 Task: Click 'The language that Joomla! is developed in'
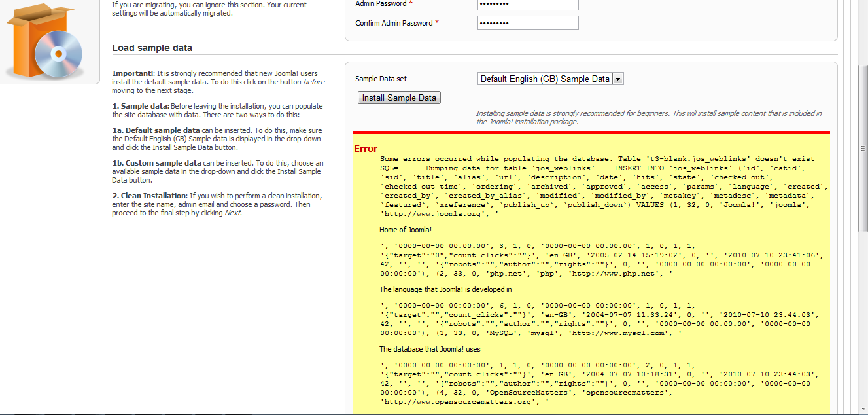[x=445, y=289]
